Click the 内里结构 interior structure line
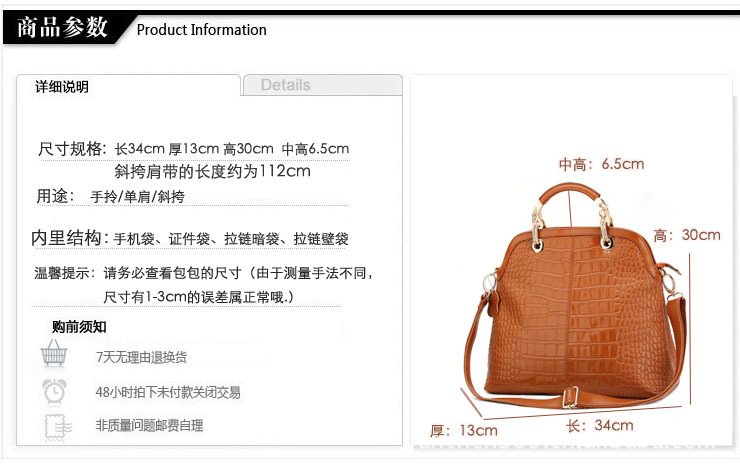The width and height of the screenshot is (740, 471). tap(190, 238)
